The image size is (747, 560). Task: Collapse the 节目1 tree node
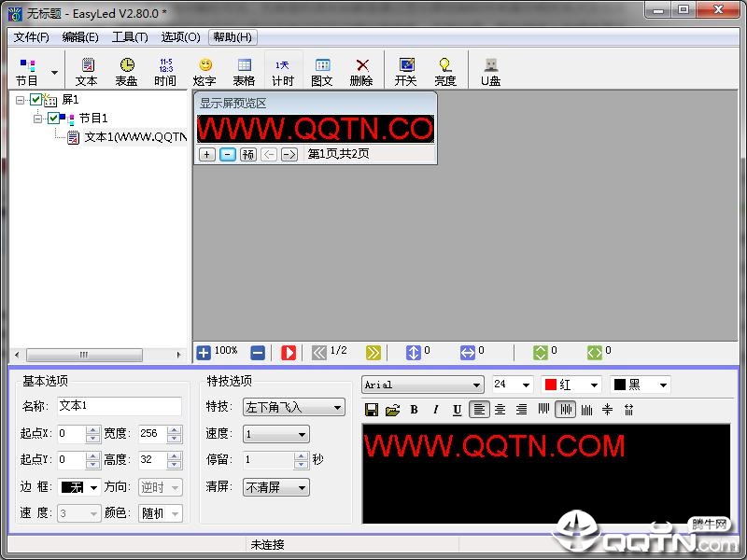pyautogui.click(x=37, y=119)
